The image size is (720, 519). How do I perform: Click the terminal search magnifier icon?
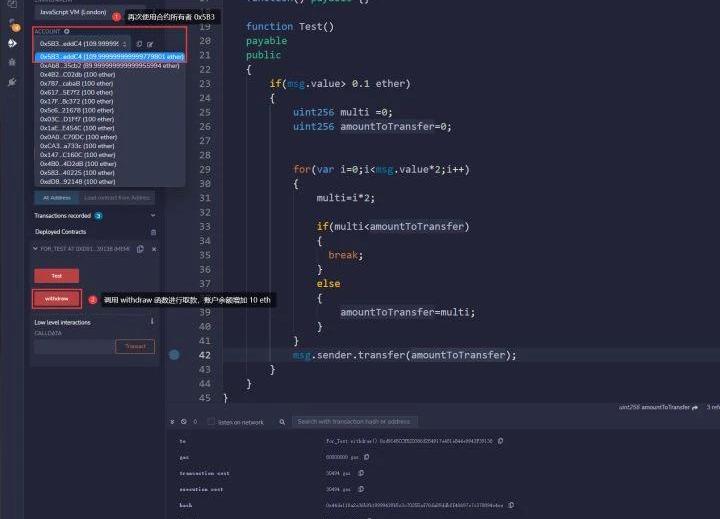[288, 422]
